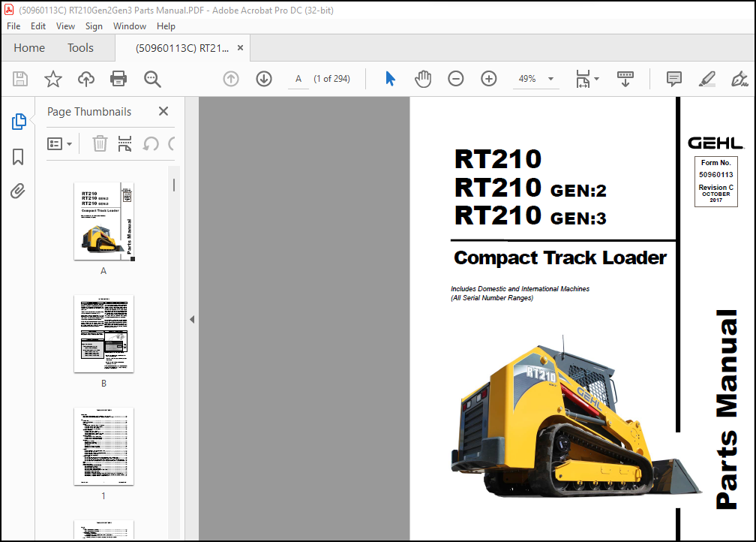Rotate page counterclockwise in thumbnails panel
756x542 pixels.
(x=151, y=144)
